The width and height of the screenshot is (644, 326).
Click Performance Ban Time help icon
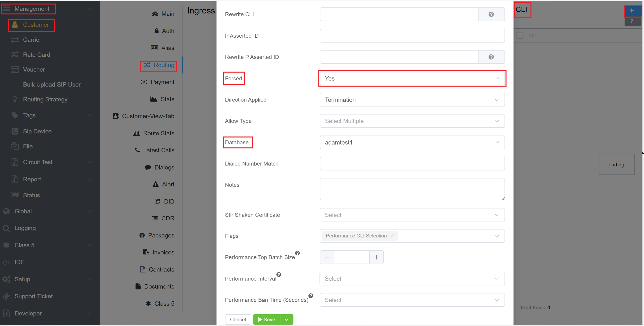click(310, 296)
